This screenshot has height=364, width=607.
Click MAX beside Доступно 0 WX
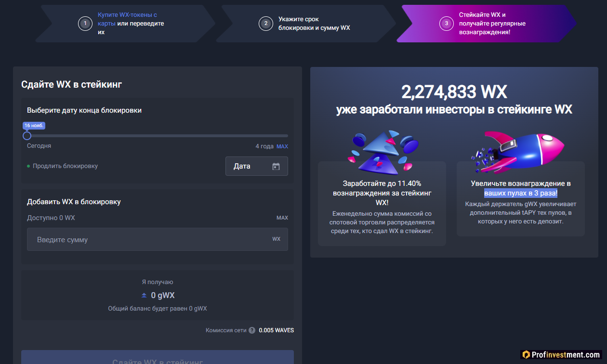[x=282, y=218]
